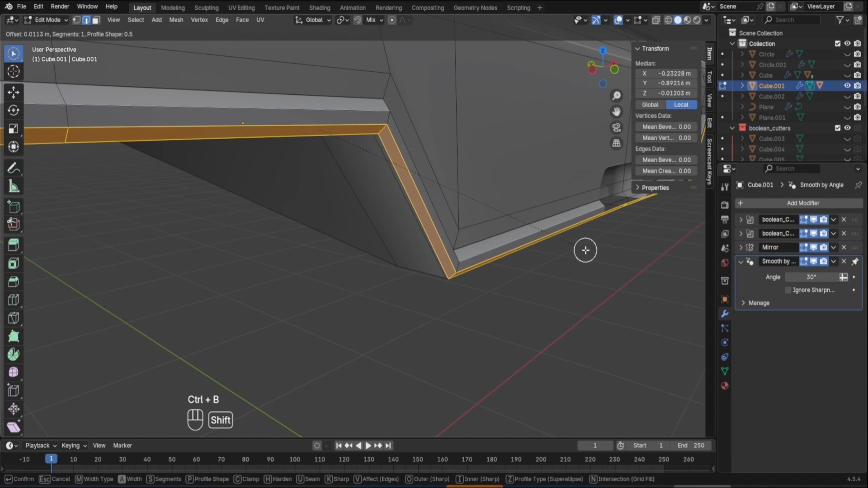Viewport: 868px width, 488px height.
Task: Click the Add Modifier button
Action: [802, 203]
